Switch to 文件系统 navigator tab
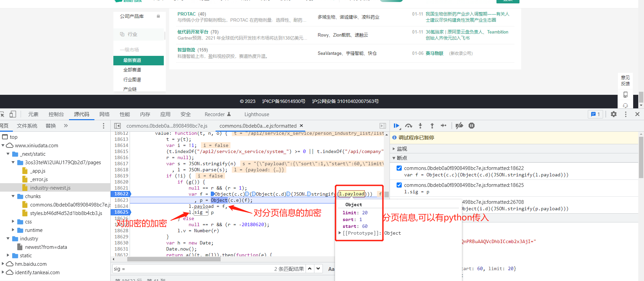Viewport: 644px width, 281px height. click(x=27, y=126)
